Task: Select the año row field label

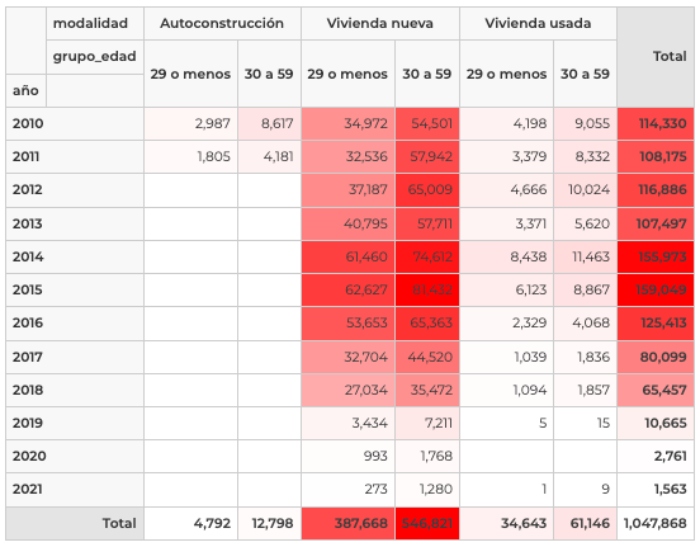Action: (25, 91)
